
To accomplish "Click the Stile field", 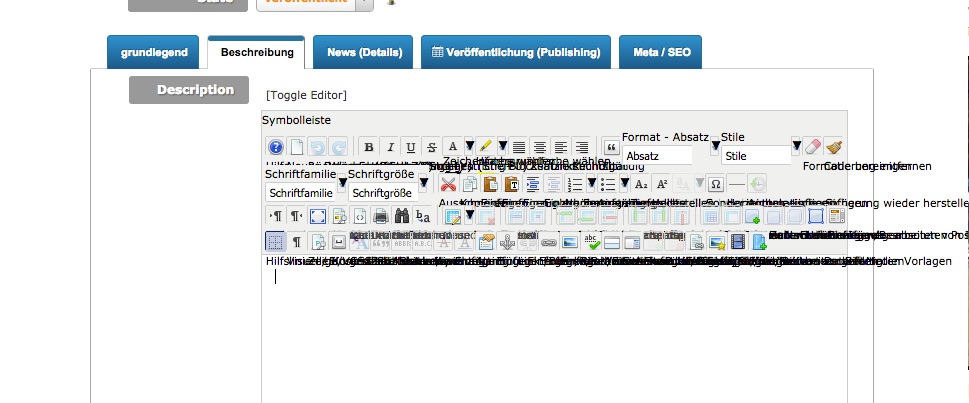I will pyautogui.click(x=756, y=156).
